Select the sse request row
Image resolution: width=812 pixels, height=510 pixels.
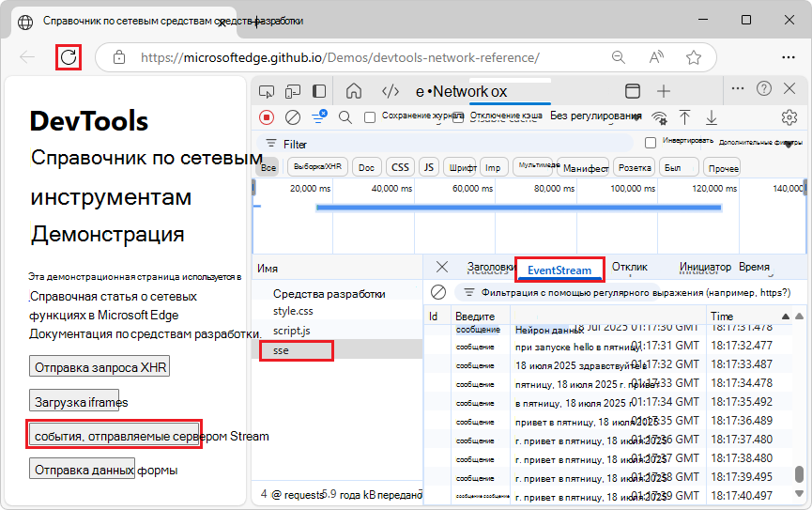point(337,349)
